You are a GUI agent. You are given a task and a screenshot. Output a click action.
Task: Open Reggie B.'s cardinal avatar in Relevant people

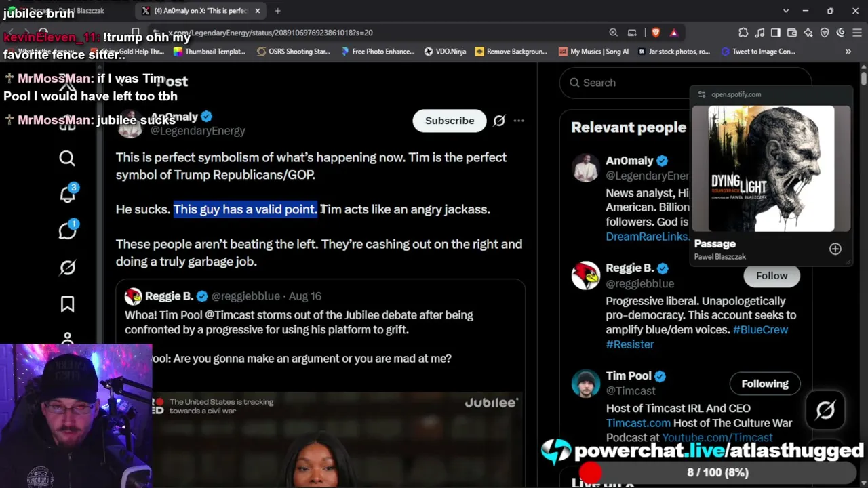point(586,276)
